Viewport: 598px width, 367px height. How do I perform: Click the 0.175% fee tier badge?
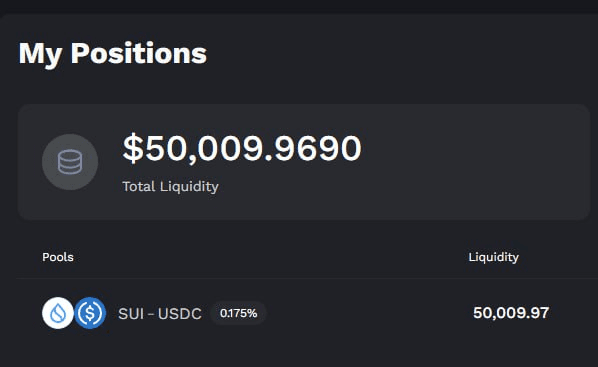[238, 313]
